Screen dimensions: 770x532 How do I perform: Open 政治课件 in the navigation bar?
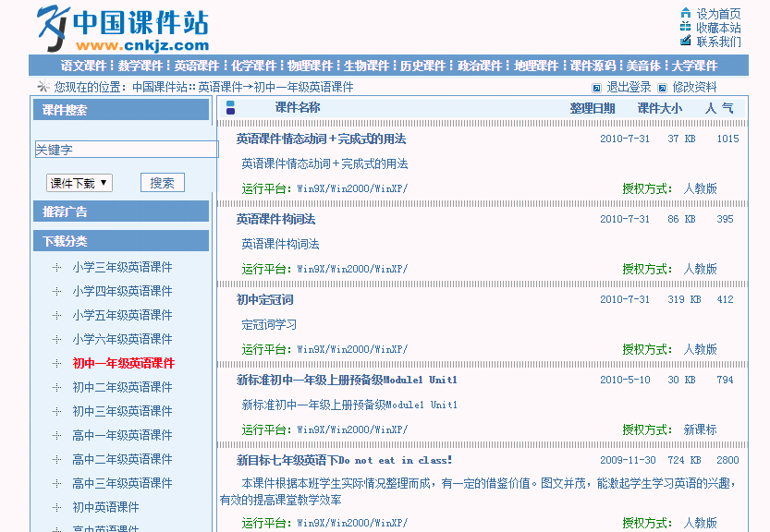point(480,66)
